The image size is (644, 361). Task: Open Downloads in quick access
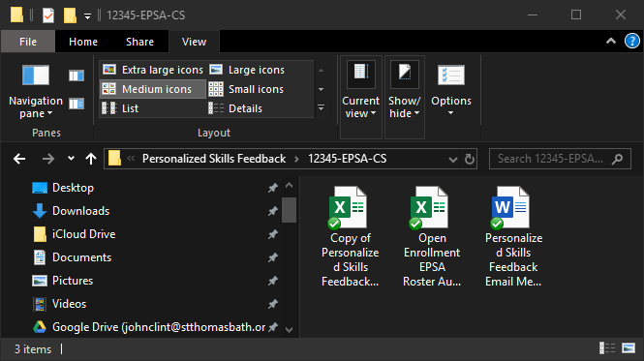pos(71,211)
